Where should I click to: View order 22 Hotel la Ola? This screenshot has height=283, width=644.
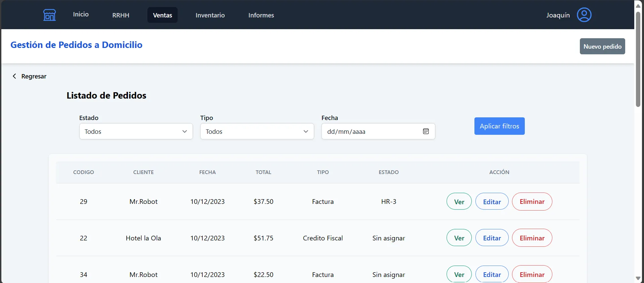[459, 238]
